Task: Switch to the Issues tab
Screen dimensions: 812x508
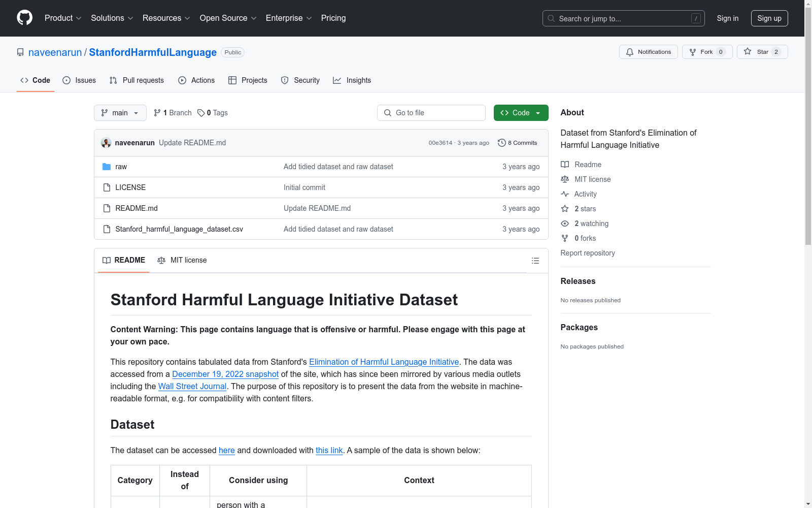Action: pyautogui.click(x=79, y=80)
